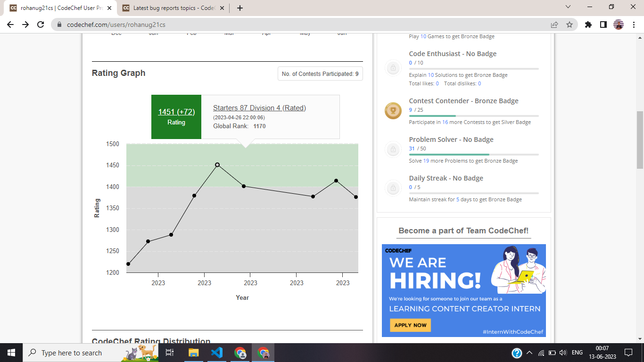Share this page via the share icon
The image size is (644, 362).
pos(554,25)
